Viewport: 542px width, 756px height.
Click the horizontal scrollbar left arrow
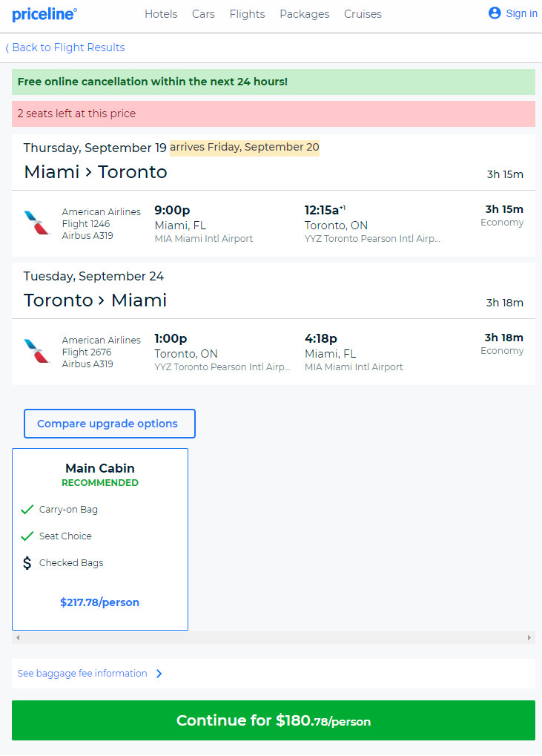(x=18, y=637)
